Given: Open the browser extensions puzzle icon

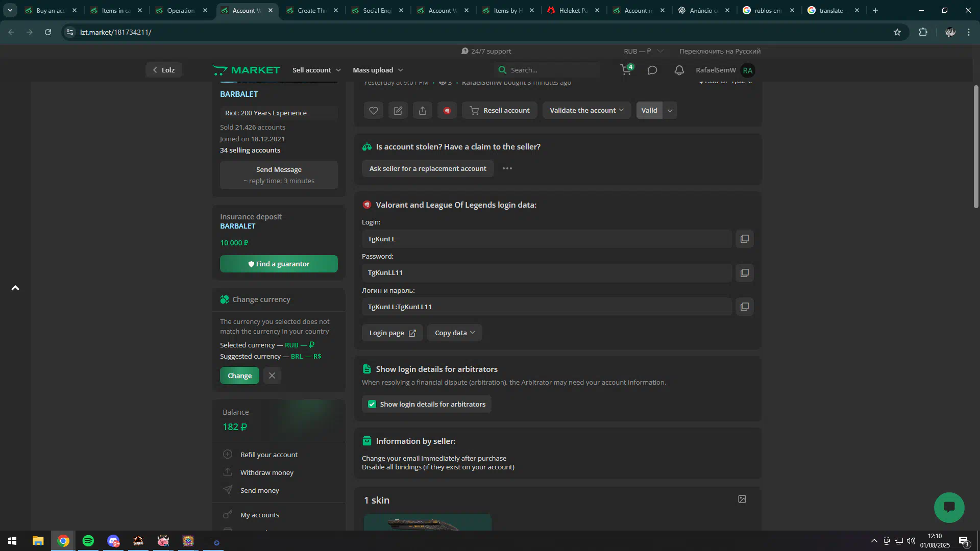Looking at the screenshot, I should pos(923,32).
